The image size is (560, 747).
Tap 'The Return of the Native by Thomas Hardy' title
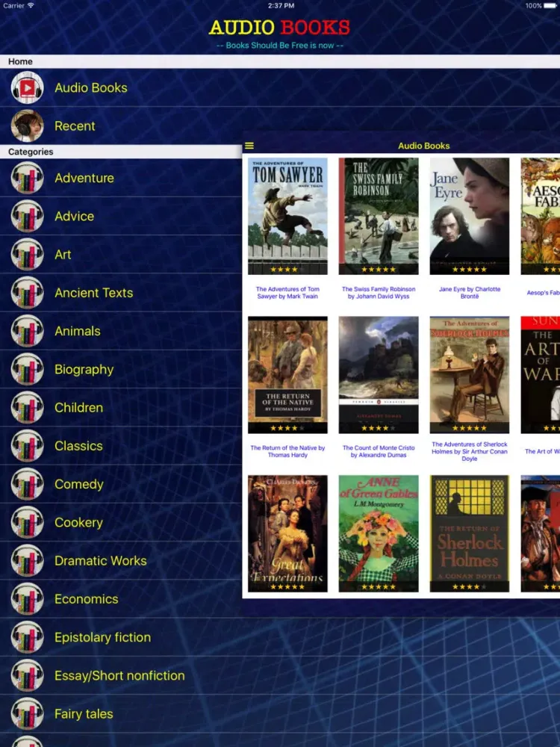(x=287, y=451)
